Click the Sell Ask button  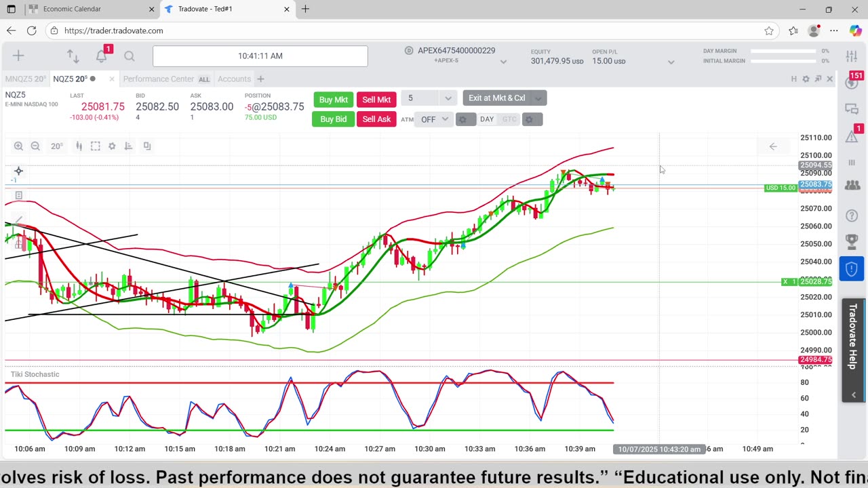click(376, 119)
